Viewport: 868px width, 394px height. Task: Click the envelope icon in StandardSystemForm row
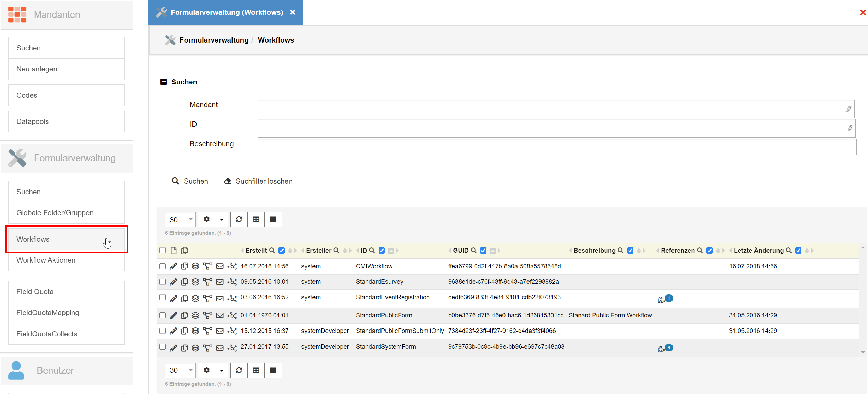(220, 348)
